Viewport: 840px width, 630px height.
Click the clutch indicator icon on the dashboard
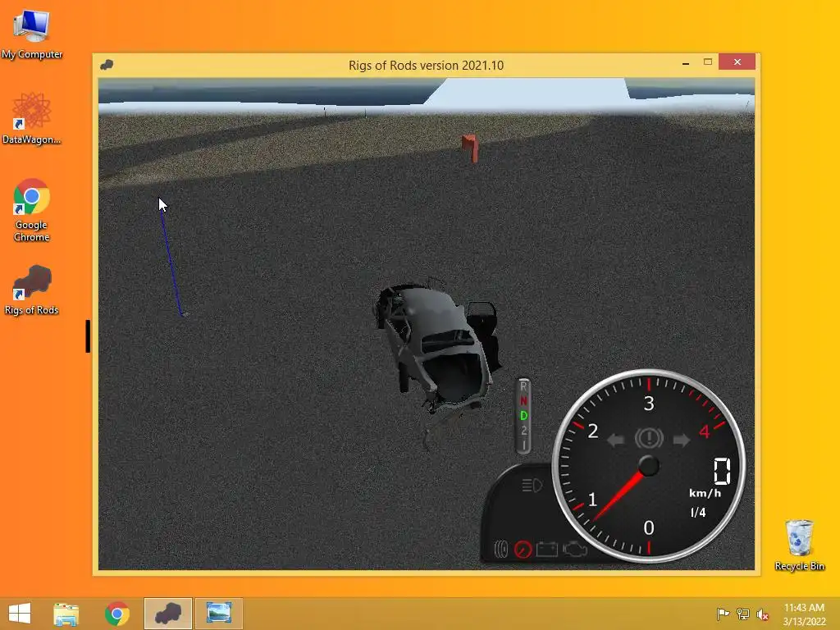[x=501, y=550]
